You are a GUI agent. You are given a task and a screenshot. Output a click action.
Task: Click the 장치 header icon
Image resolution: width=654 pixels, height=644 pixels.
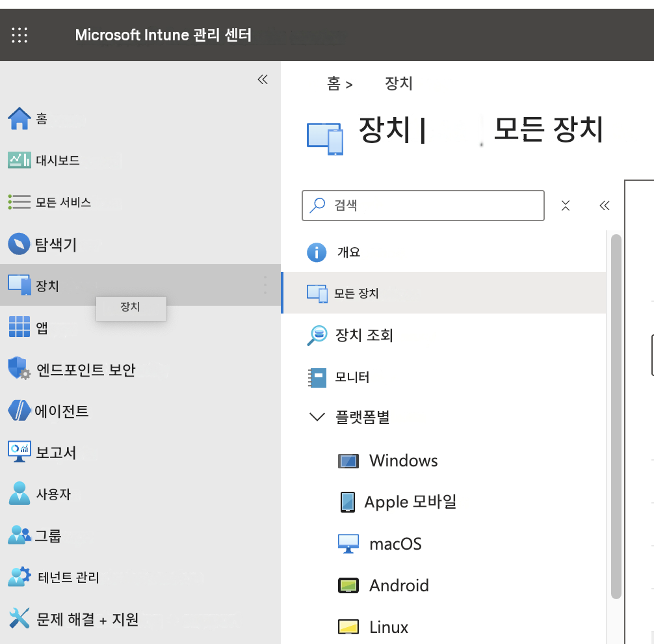point(325,139)
